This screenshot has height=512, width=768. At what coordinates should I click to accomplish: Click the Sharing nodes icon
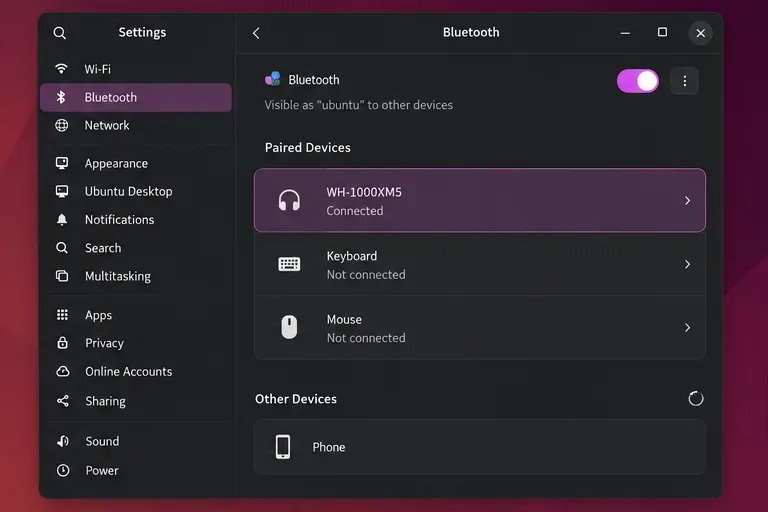(x=63, y=401)
